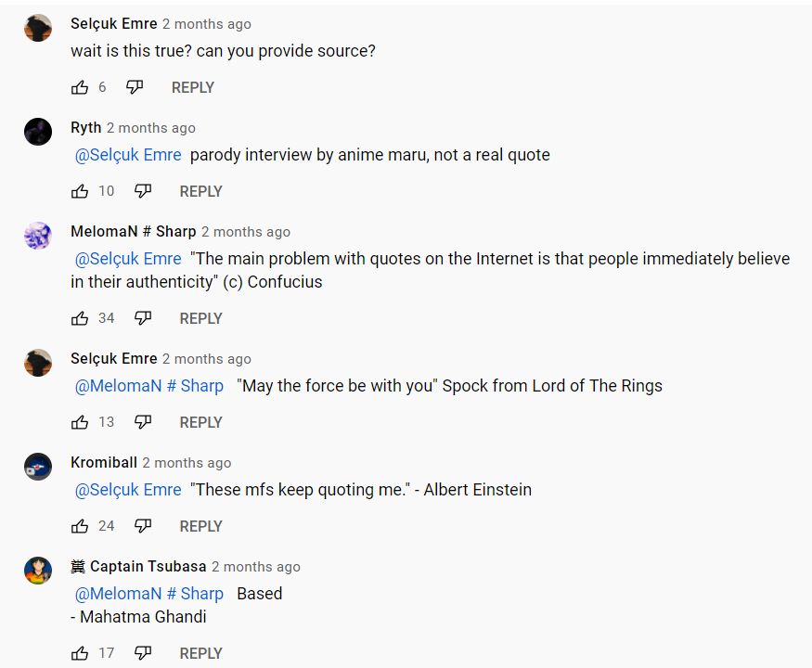Like MelomaN # Sharp's Confucius quote comment
812x668 pixels.
(x=80, y=318)
